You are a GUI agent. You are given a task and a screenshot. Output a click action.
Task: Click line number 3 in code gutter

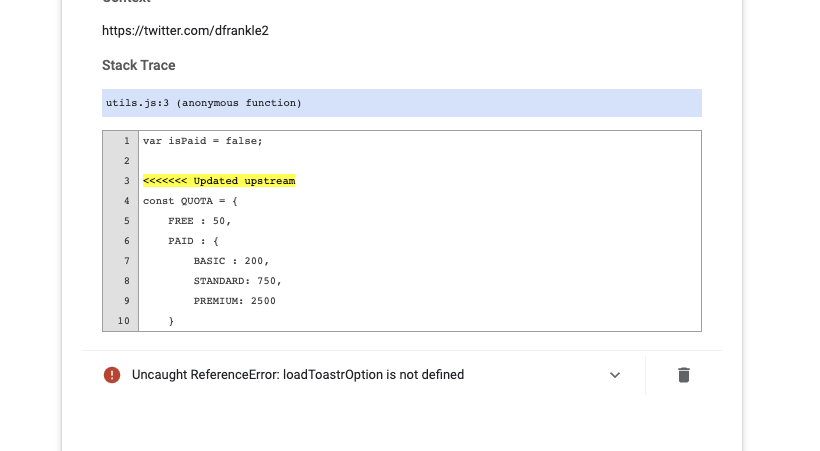pyautogui.click(x=126, y=181)
